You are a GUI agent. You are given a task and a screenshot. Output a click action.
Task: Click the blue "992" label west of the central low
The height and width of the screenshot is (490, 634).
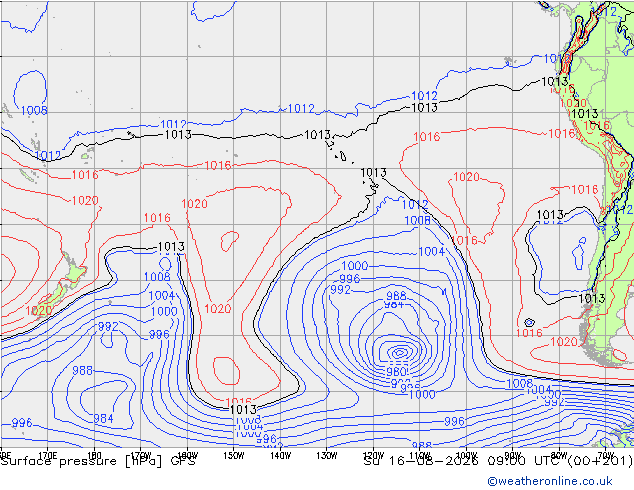340,289
